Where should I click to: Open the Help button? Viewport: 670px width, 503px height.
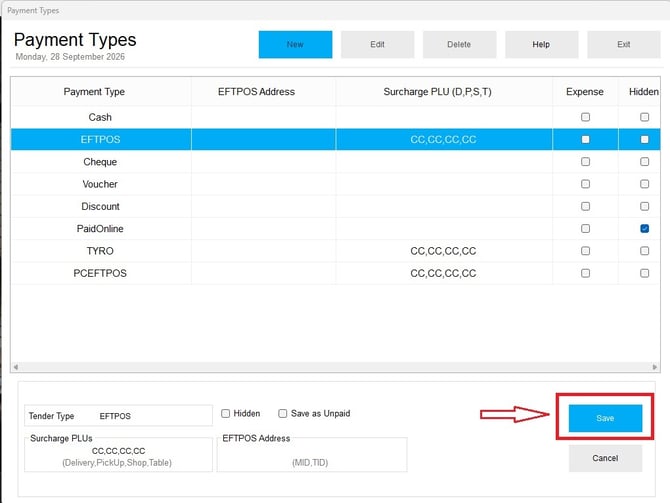pyautogui.click(x=541, y=44)
